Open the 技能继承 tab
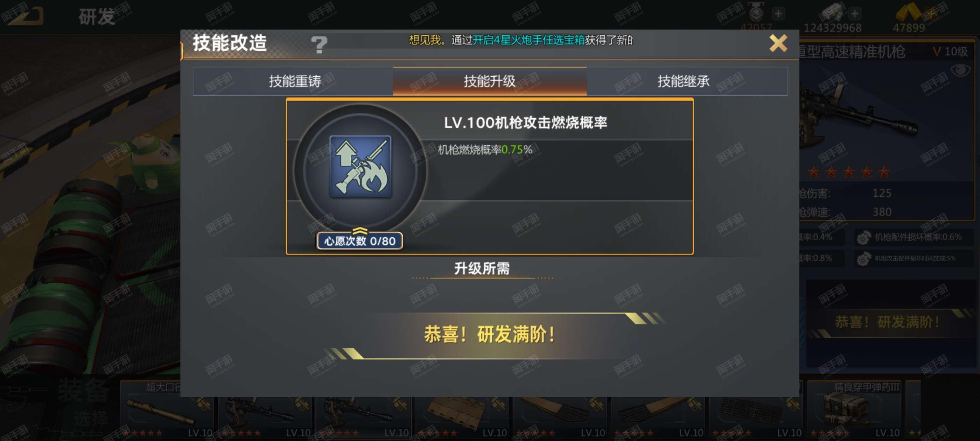This screenshot has height=441, width=980. coord(683,81)
